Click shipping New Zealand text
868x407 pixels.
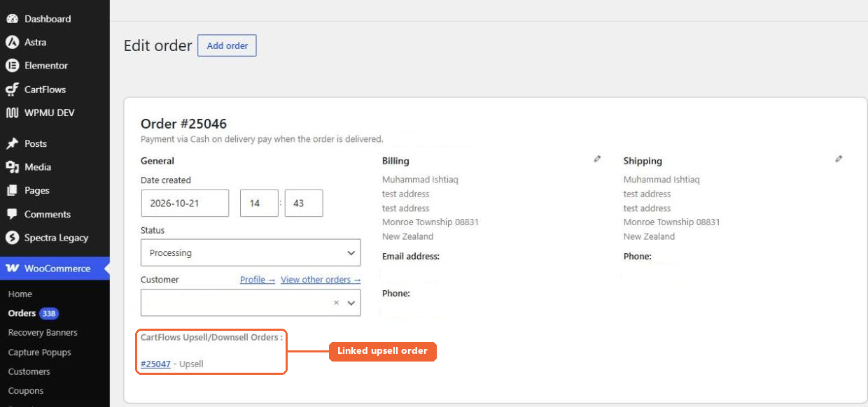click(x=649, y=236)
